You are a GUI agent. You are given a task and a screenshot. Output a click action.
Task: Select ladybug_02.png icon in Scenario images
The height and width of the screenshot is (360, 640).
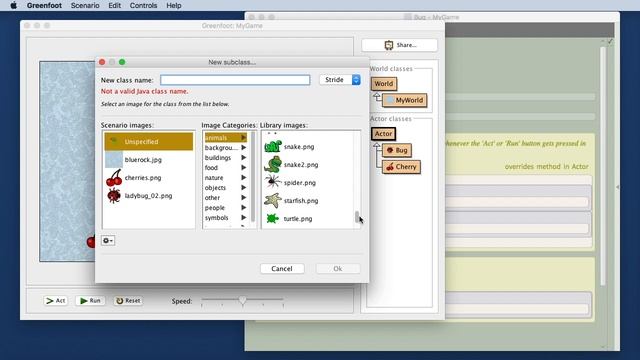coord(114,196)
